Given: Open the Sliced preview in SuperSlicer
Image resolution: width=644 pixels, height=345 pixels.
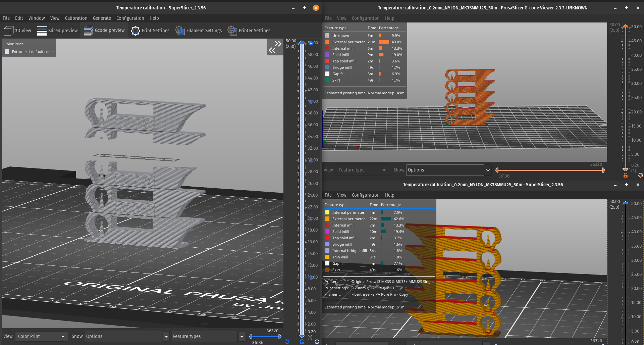Looking at the screenshot, I should pos(57,31).
